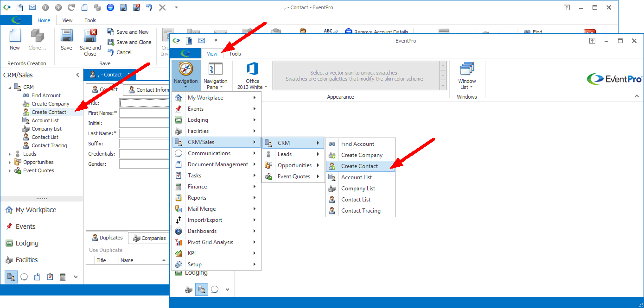Open Setup in Navigation menu
This screenshot has height=308, width=644.
(x=217, y=264)
